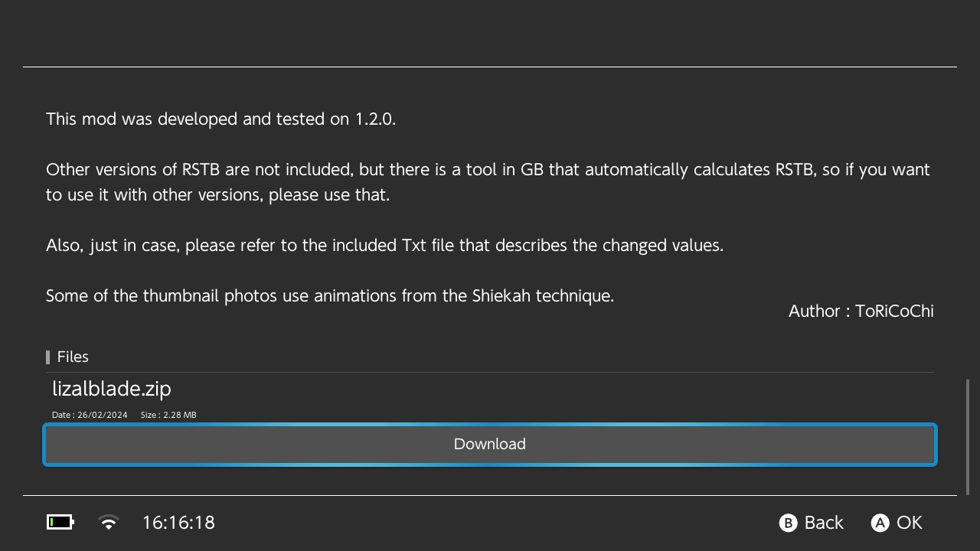The width and height of the screenshot is (980, 551).
Task: Click the 16:16:18 clock display
Action: tap(178, 523)
